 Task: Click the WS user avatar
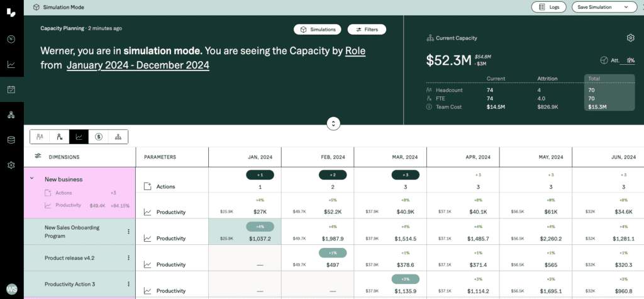(11, 290)
